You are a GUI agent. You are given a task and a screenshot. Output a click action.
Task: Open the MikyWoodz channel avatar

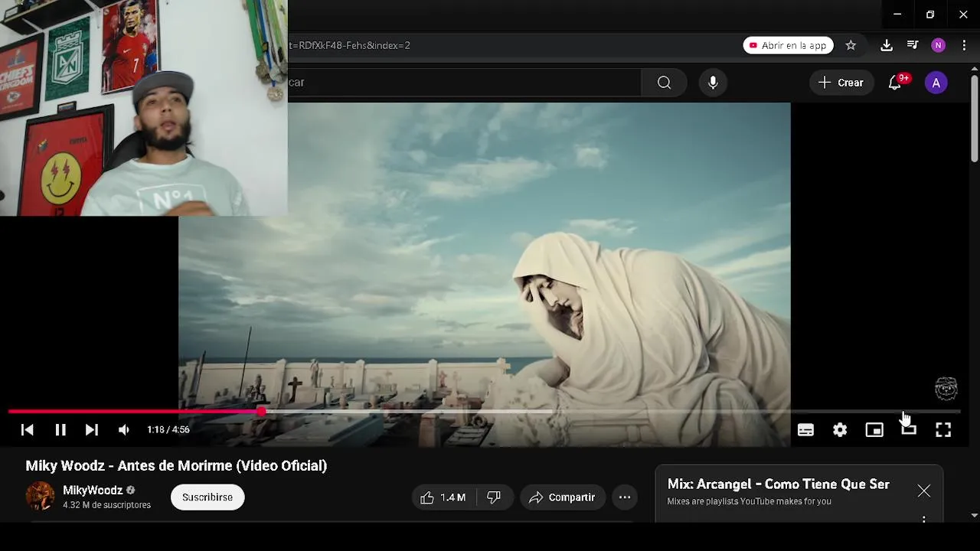pyautogui.click(x=40, y=497)
